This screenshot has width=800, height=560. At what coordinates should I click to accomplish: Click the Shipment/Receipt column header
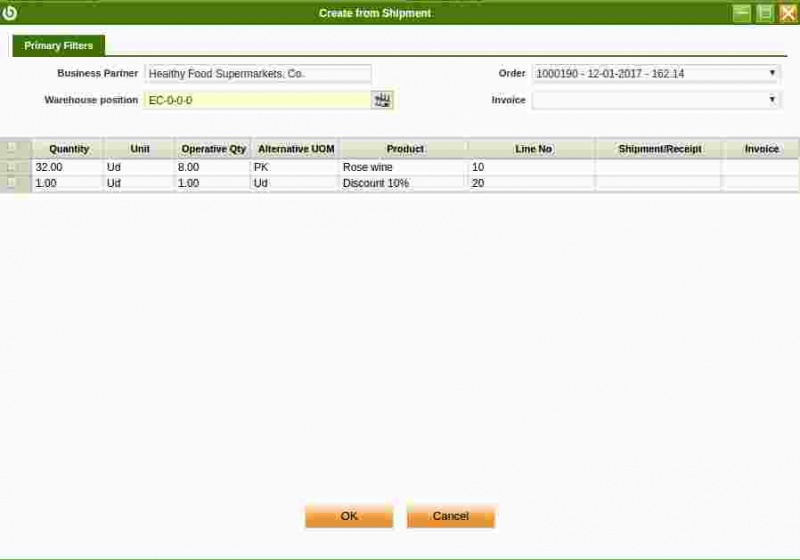pyautogui.click(x=659, y=148)
